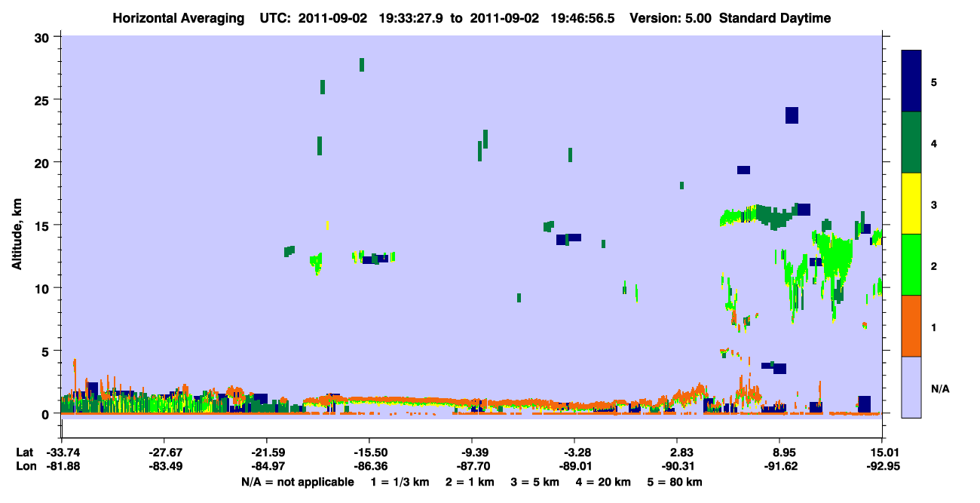980x503 pixels.
Task: Click the latitude value -9.39
Action: pos(471,452)
